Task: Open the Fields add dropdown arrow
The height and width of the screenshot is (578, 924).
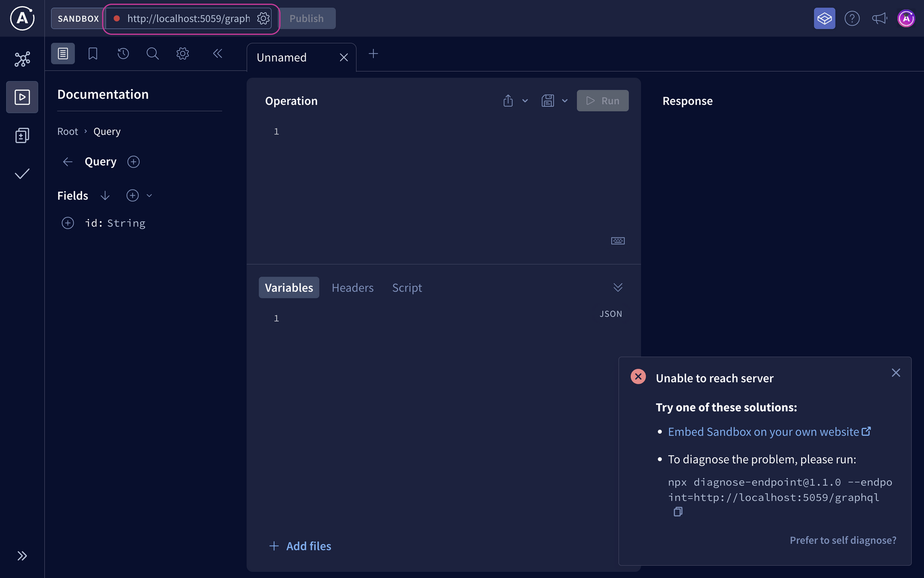Action: pos(149,196)
